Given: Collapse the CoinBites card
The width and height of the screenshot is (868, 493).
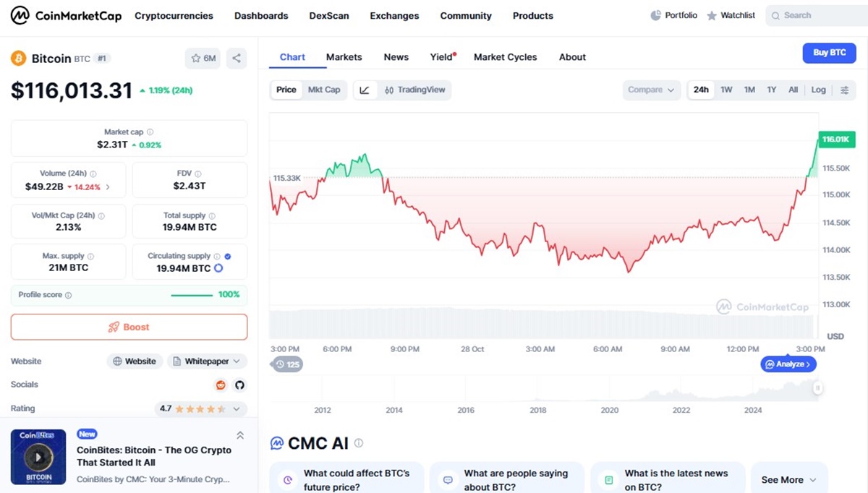Looking at the screenshot, I should click(x=240, y=435).
